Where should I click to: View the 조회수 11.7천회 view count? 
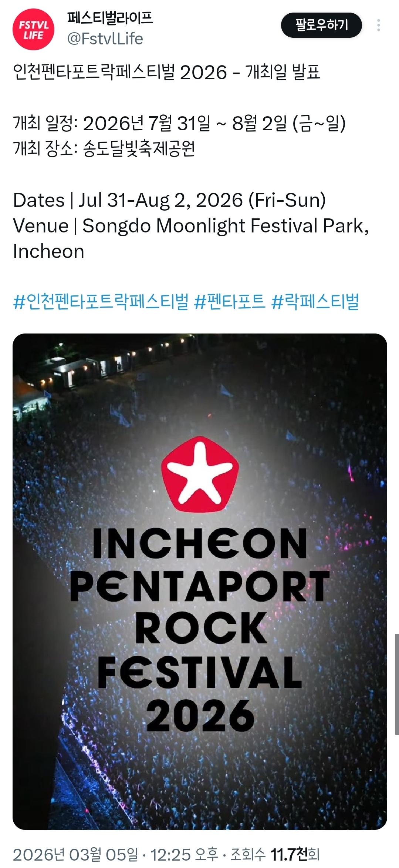(x=275, y=855)
